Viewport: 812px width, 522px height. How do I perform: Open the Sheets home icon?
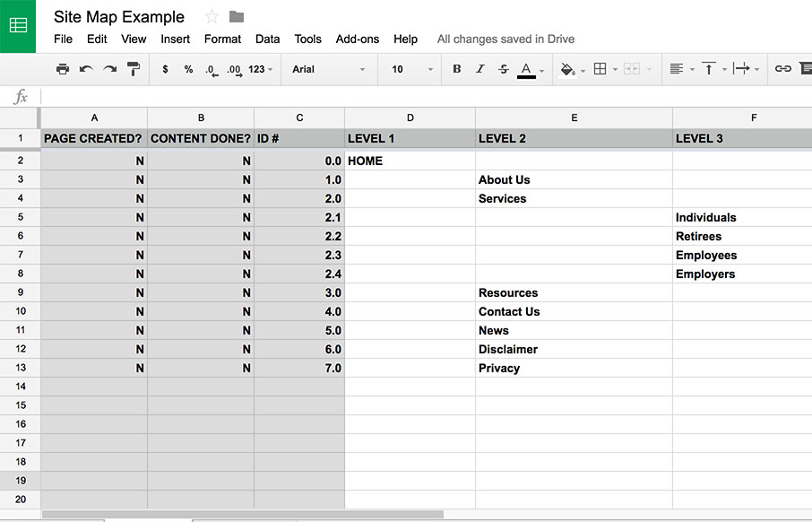[x=18, y=26]
